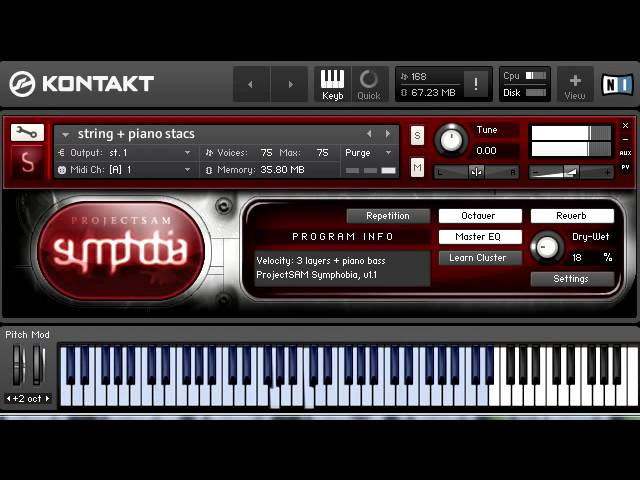Viewport: 640px width, 480px height.
Task: Select the next instrument preset arrow
Action: pos(387,134)
